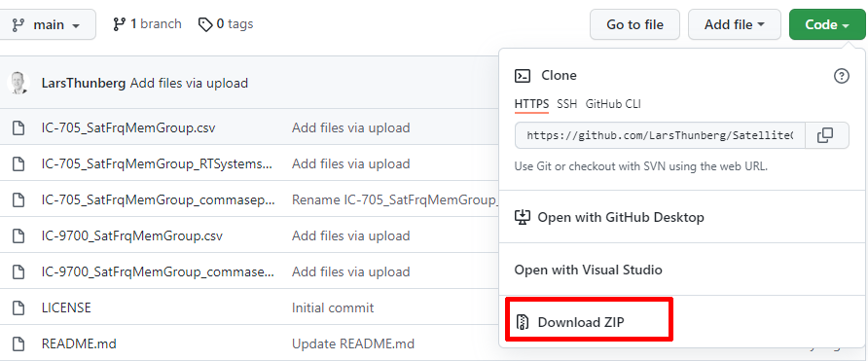Open the Rename IC-705_SatFrqMemGroup commit message
The height and width of the screenshot is (361, 868).
[395, 200]
